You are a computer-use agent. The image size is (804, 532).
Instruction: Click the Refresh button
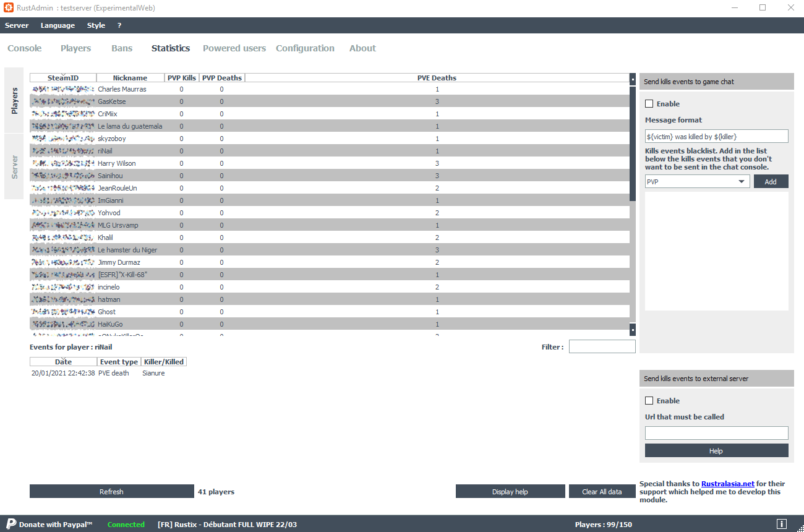click(x=111, y=491)
